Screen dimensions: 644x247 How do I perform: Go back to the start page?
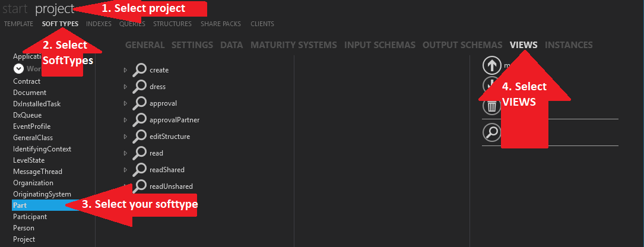[x=15, y=8]
